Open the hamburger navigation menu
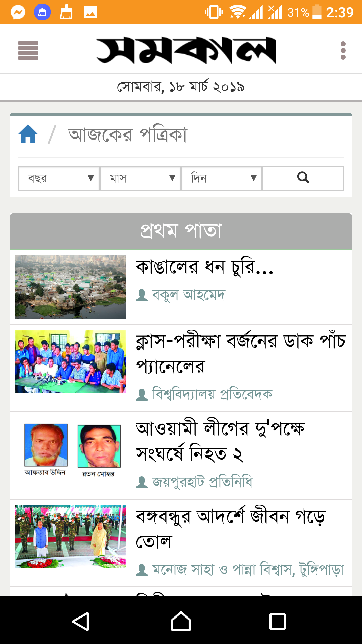The image size is (362, 644). [28, 50]
